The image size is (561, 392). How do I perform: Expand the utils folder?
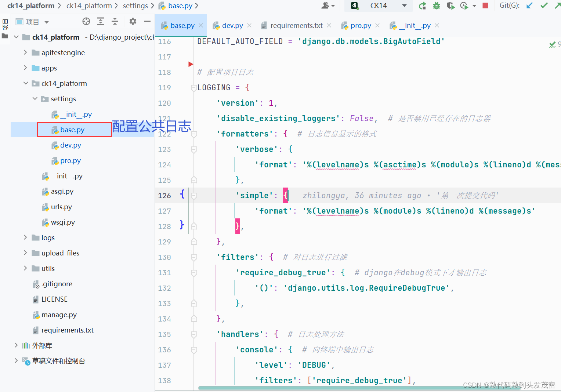point(25,268)
